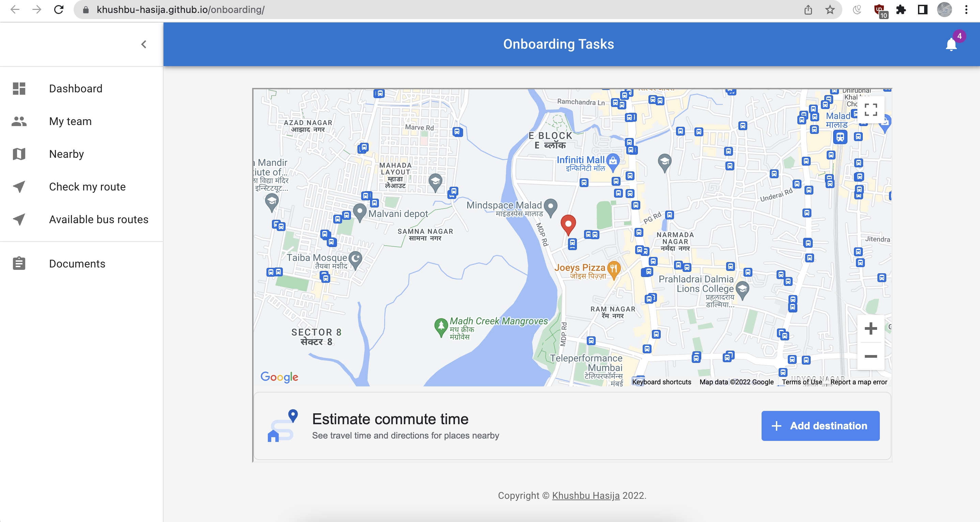The image size is (980, 522).
Task: Open the Khushbu Hasija footer link
Action: tap(585, 495)
